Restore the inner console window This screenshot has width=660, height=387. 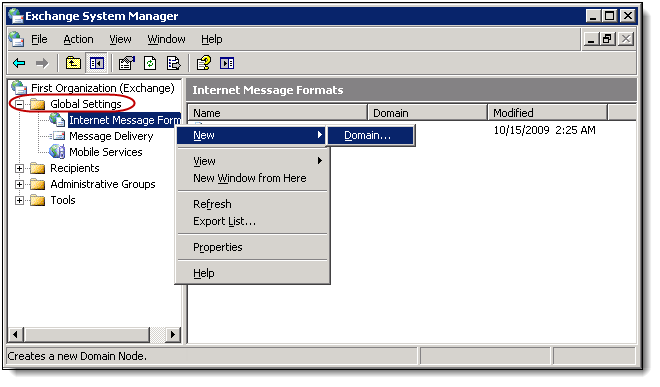[607, 39]
